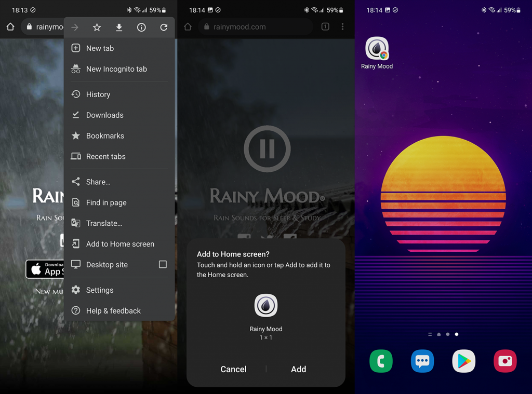Cancel the Add to Home screen dialog

233,369
